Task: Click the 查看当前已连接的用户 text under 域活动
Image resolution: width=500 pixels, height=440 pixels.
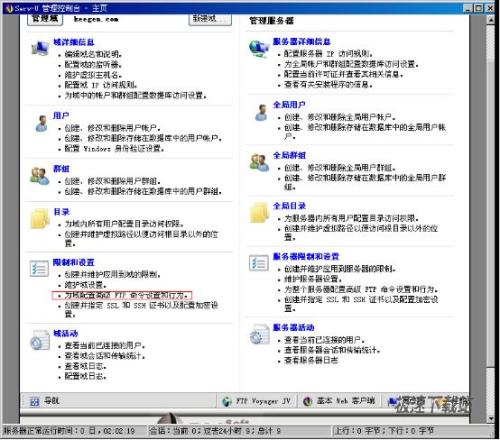Action: (x=105, y=345)
